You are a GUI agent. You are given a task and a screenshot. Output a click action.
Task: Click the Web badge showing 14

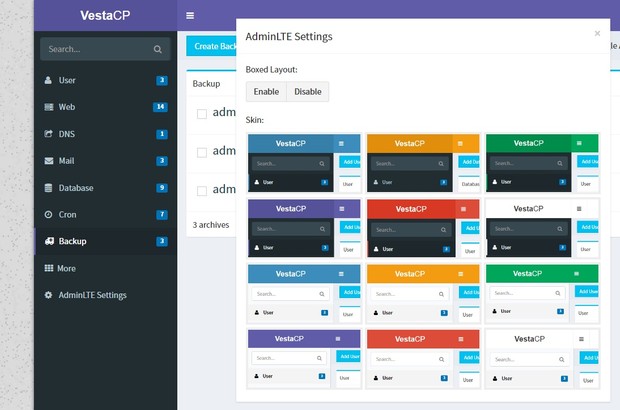pyautogui.click(x=160, y=107)
